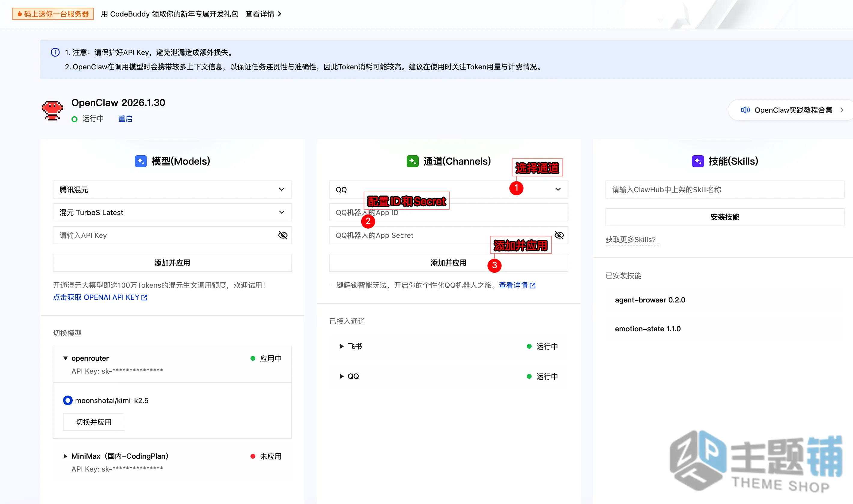The width and height of the screenshot is (853, 504).
Task: Click the 安装技能 button
Action: 725,217
